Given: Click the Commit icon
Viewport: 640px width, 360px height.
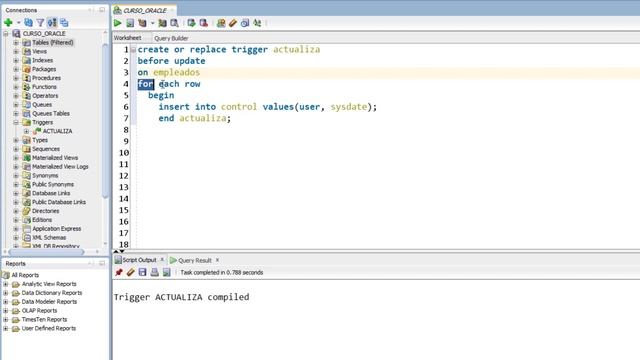Looking at the screenshot, I should (x=191, y=23).
